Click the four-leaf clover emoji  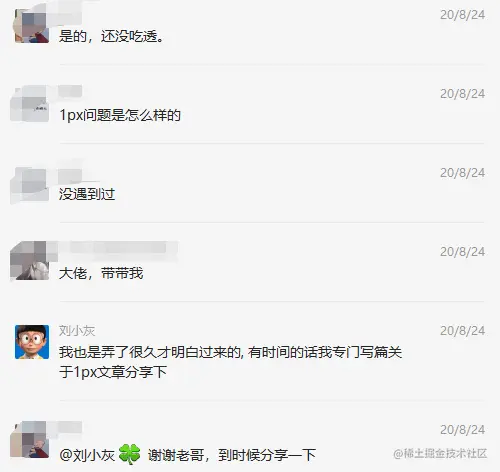(129, 454)
